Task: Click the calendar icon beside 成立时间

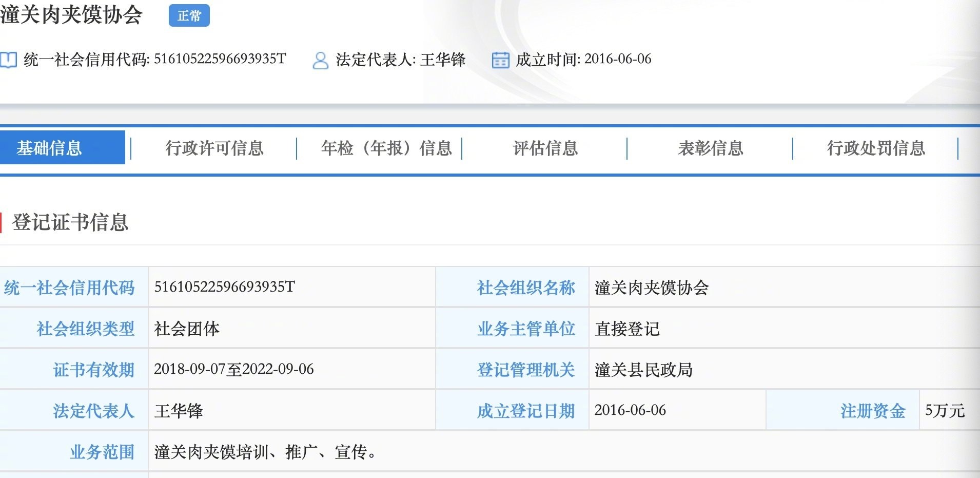Action: pyautogui.click(x=500, y=60)
